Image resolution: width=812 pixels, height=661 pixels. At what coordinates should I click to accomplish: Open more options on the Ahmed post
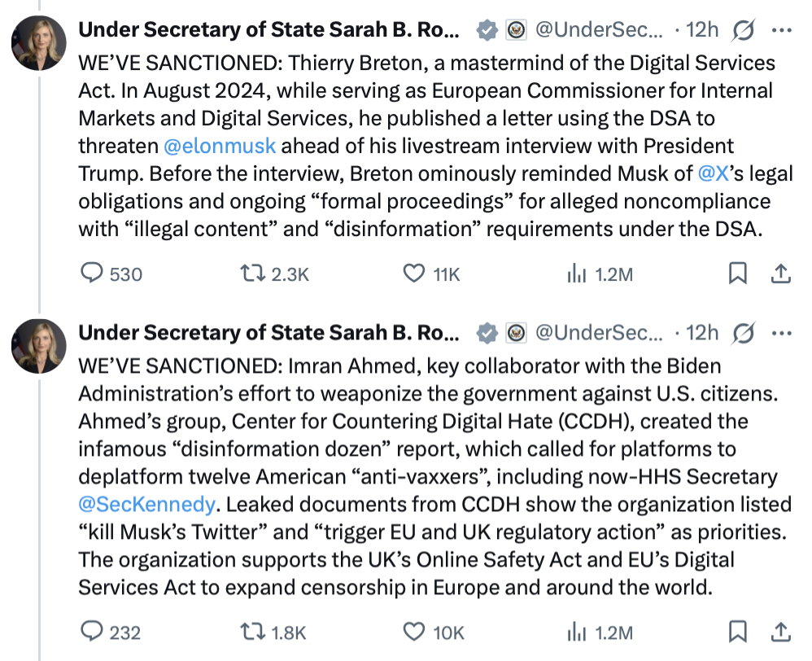click(781, 333)
